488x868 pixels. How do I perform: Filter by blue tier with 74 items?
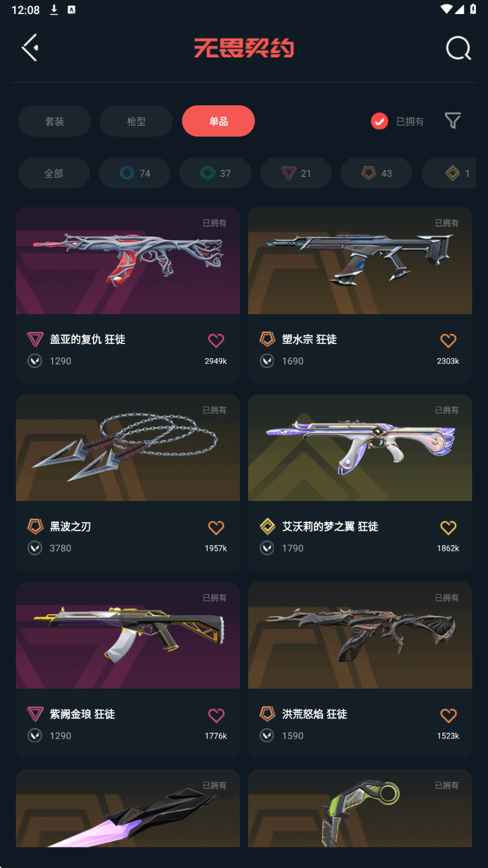point(135,173)
